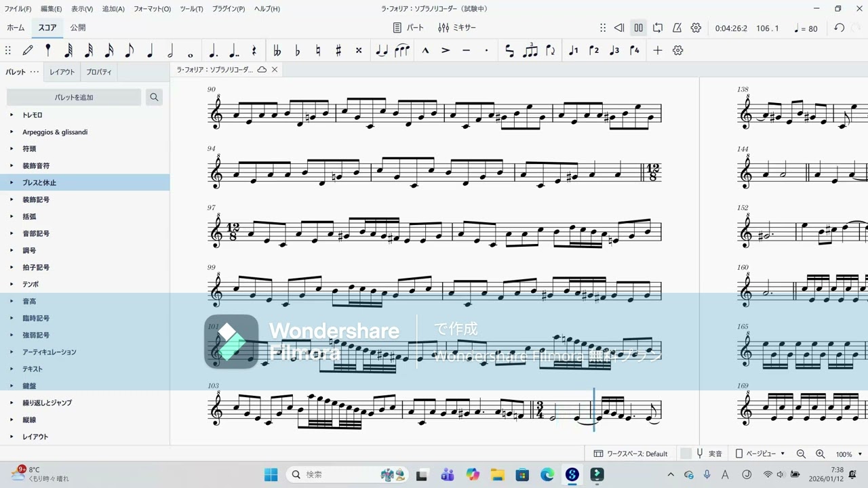
Task: Select the half note duration
Action: point(170,50)
